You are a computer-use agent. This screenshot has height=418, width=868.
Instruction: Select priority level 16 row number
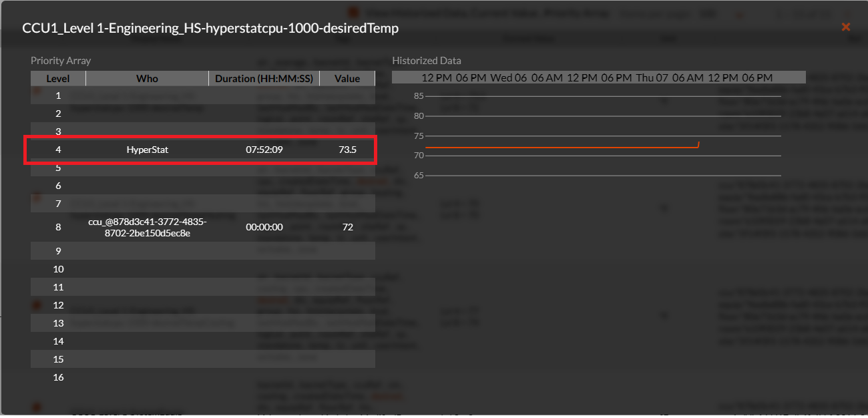58,377
